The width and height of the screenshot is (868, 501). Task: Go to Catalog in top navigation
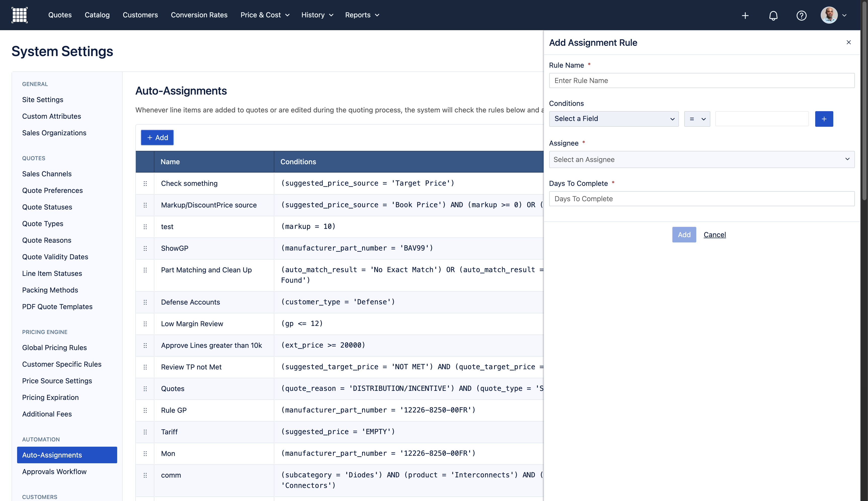coord(97,15)
